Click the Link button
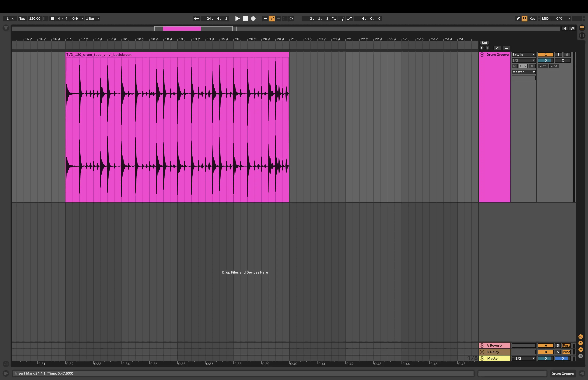 (10, 19)
